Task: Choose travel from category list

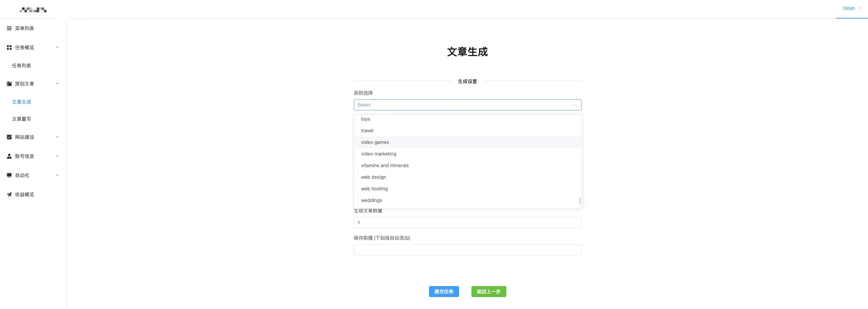Action: pyautogui.click(x=468, y=131)
